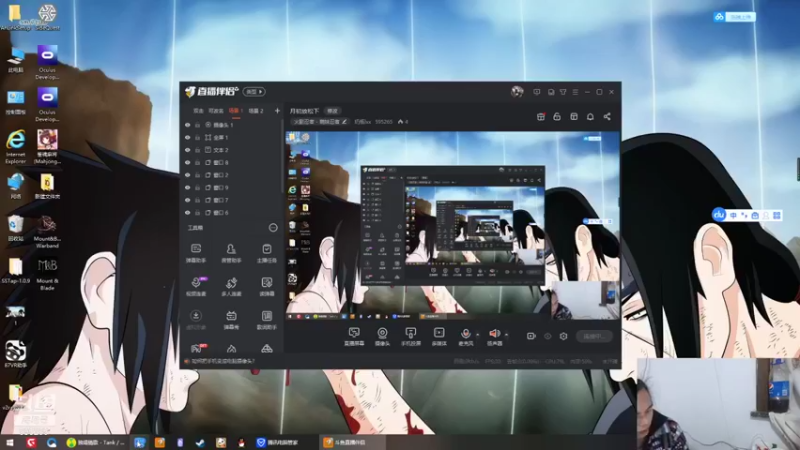
Task: Hide the 窗口 6 source layer
Action: (187, 213)
